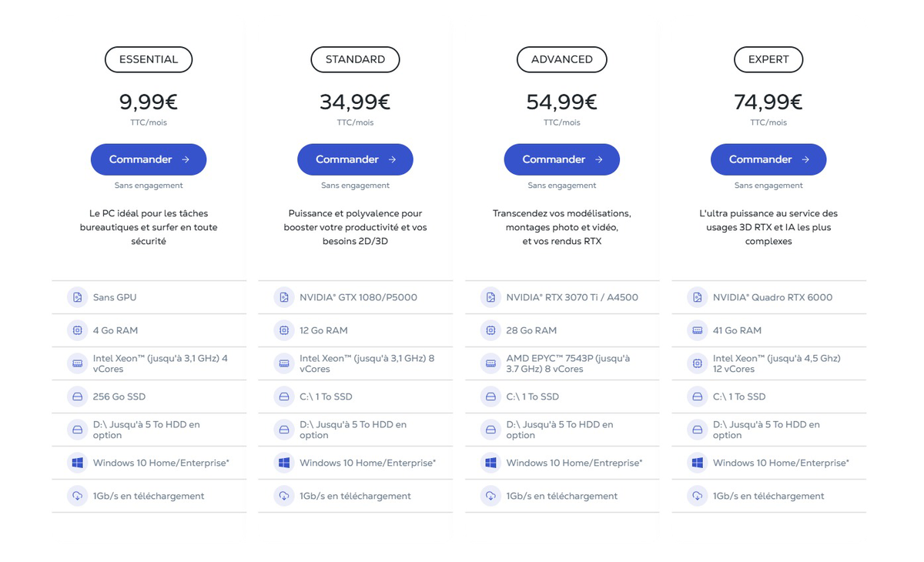Image resolution: width=924 pixels, height=562 pixels.
Task: Click Commander under the Advanced plan
Action: tap(562, 159)
